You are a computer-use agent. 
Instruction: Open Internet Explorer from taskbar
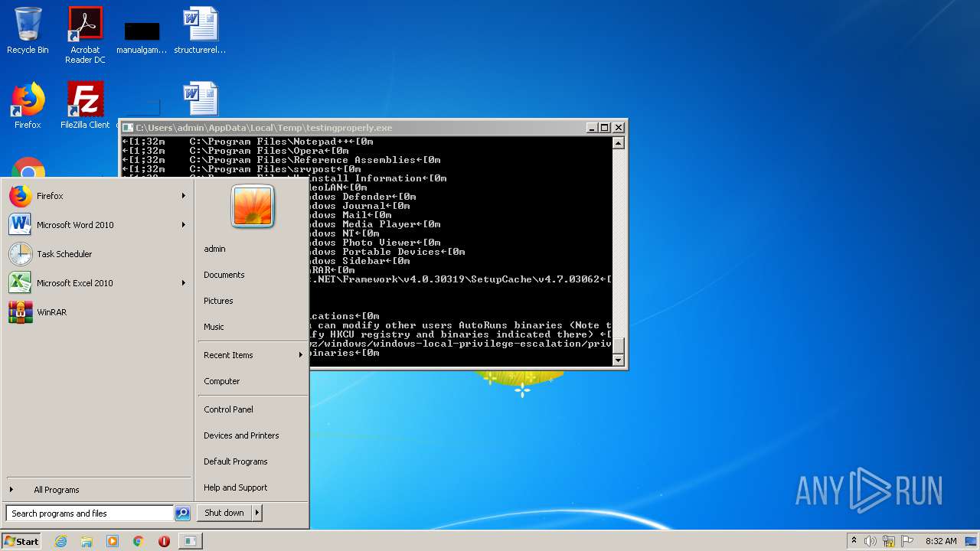(61, 541)
